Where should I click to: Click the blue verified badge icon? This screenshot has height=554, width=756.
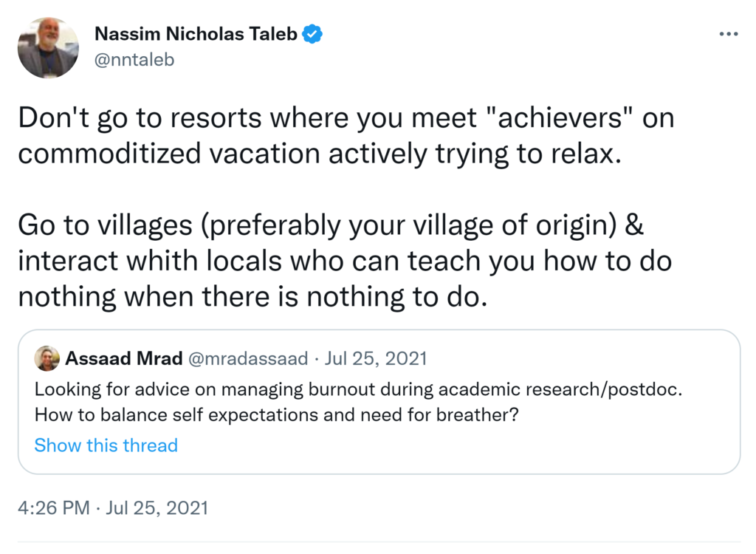tap(314, 34)
